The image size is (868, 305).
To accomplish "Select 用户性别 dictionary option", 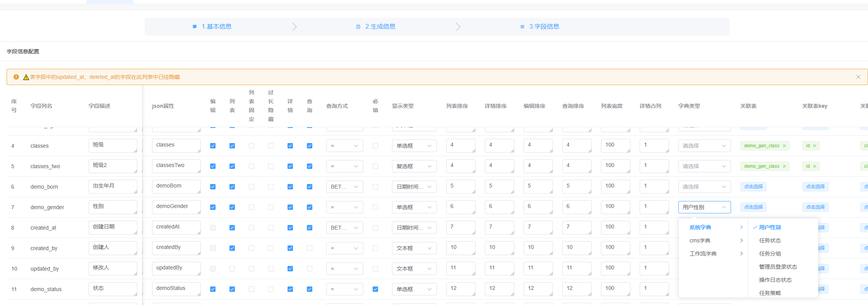I will coord(783,227).
